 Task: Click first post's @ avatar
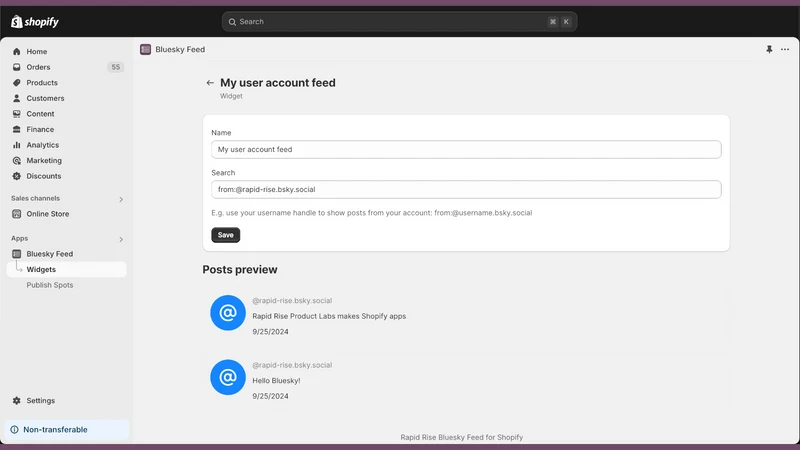(x=228, y=313)
